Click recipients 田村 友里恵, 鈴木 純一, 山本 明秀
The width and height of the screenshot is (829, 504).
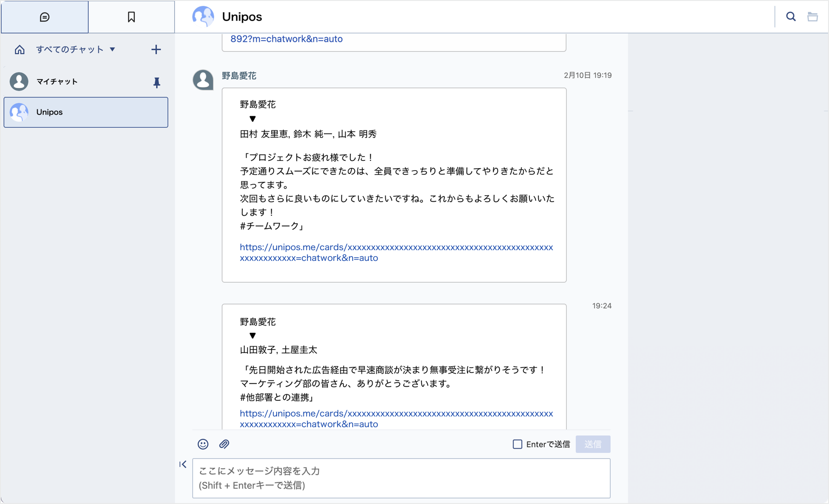click(308, 134)
